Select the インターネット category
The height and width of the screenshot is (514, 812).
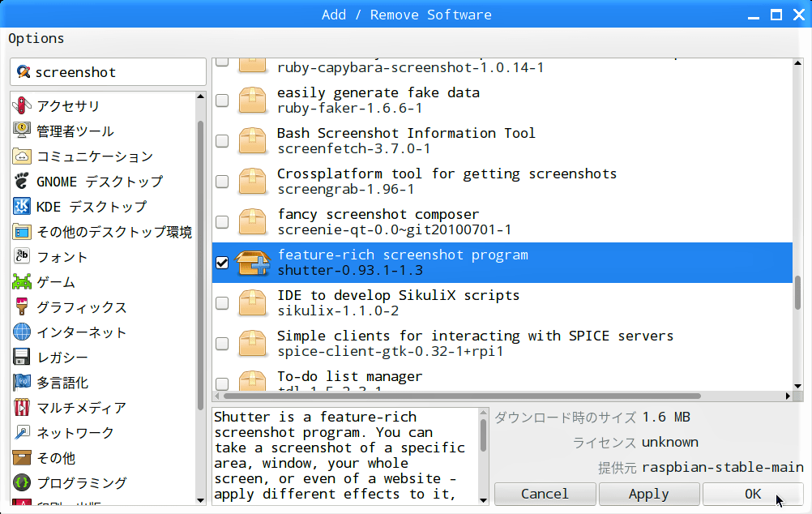tap(81, 332)
